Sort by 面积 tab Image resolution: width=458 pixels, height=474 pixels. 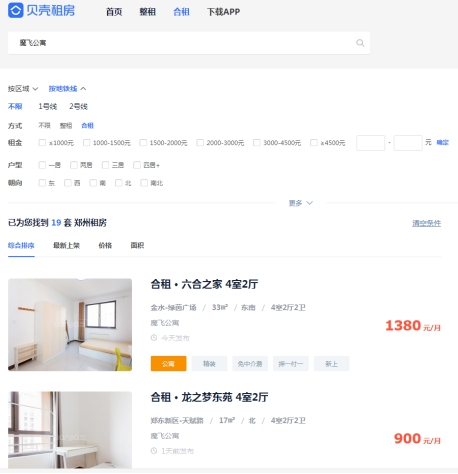coord(137,245)
